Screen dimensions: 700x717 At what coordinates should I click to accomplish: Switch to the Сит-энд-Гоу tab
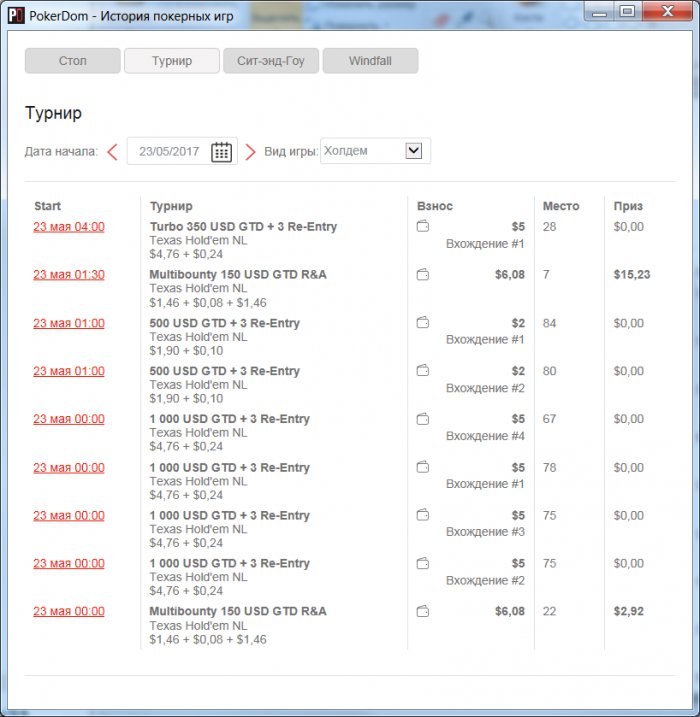271,61
